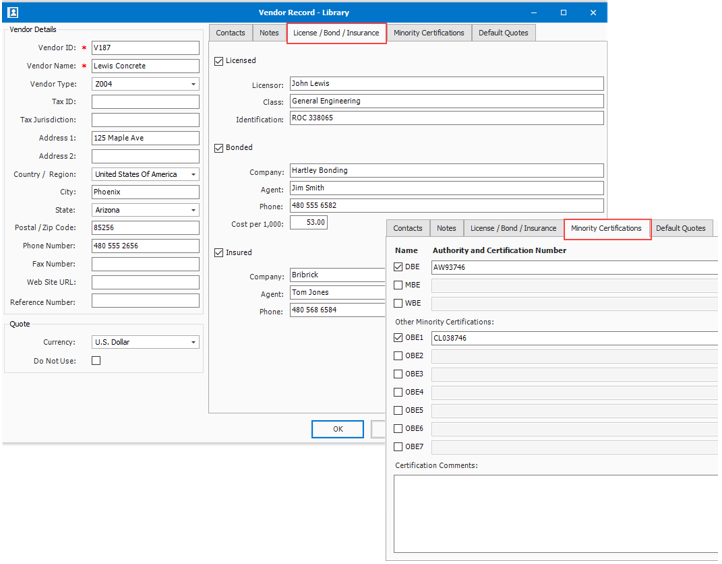Viewport: 722px width, 564px height.
Task: Uncheck the Insured checkbox
Action: [219, 253]
